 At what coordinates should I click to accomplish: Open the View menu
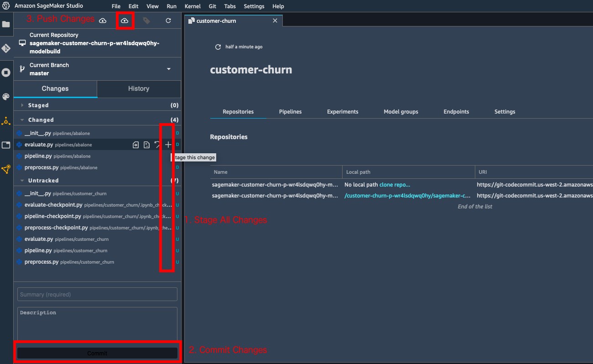[152, 6]
